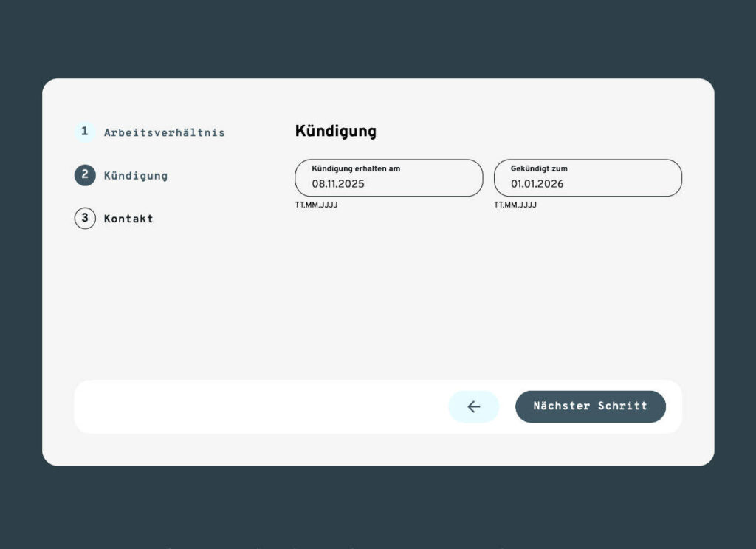Click the step 1 number circle

click(85, 132)
